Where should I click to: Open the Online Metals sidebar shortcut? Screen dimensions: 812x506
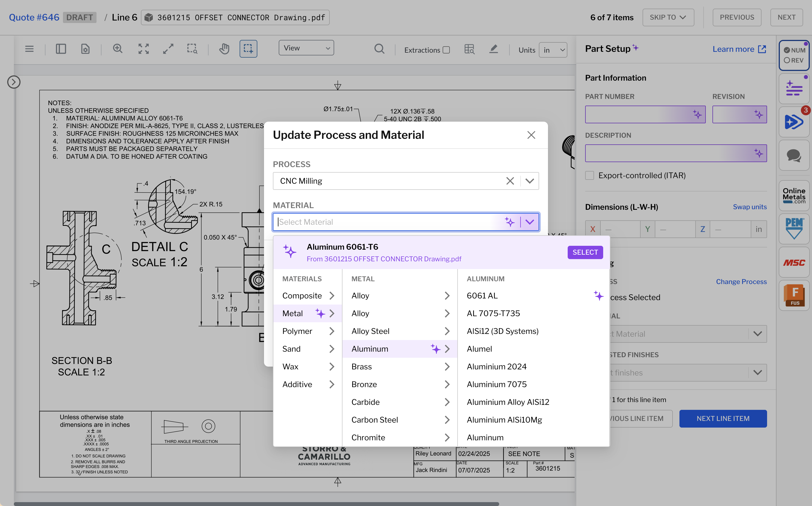coord(794,196)
